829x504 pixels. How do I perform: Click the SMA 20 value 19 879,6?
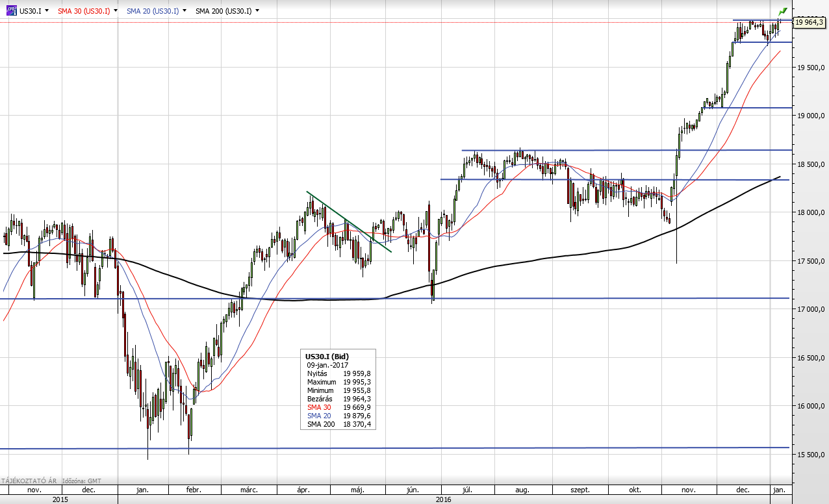tap(357, 416)
